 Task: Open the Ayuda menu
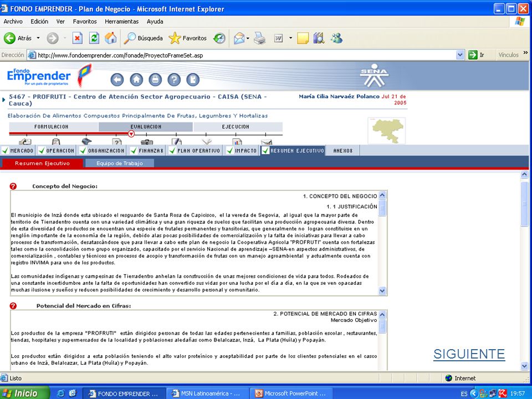point(155,22)
